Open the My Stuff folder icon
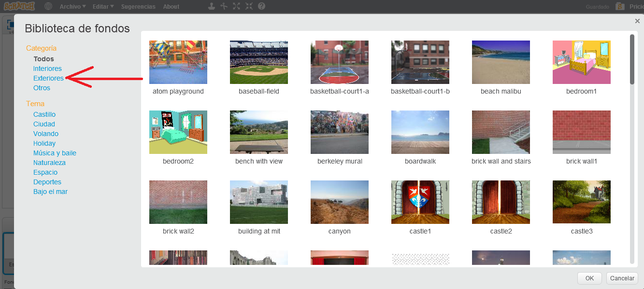This screenshot has height=289, width=644. 620,6
